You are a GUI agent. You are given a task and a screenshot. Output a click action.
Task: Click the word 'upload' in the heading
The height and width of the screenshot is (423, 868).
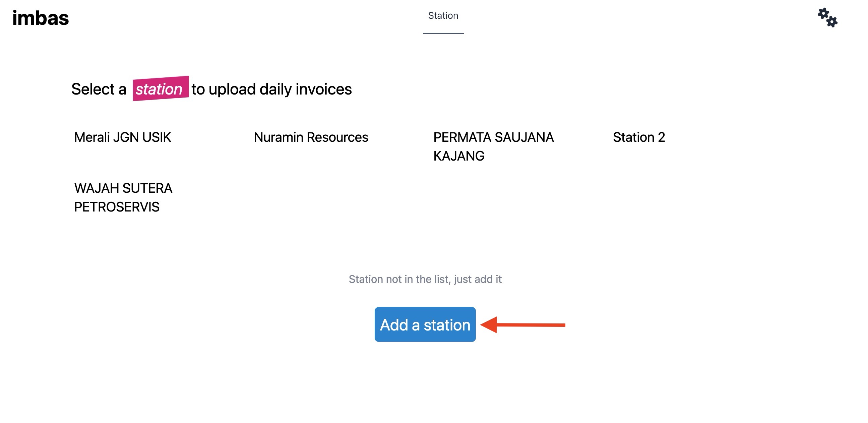(232, 89)
